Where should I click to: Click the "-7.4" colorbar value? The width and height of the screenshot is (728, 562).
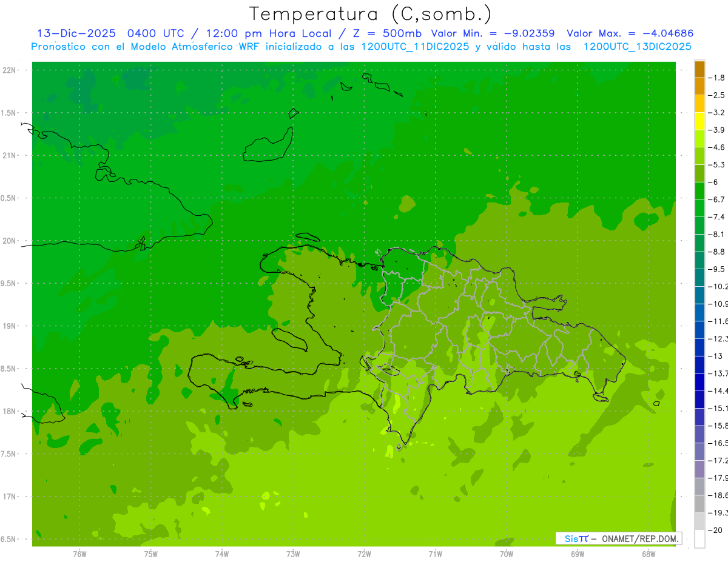[x=716, y=216]
